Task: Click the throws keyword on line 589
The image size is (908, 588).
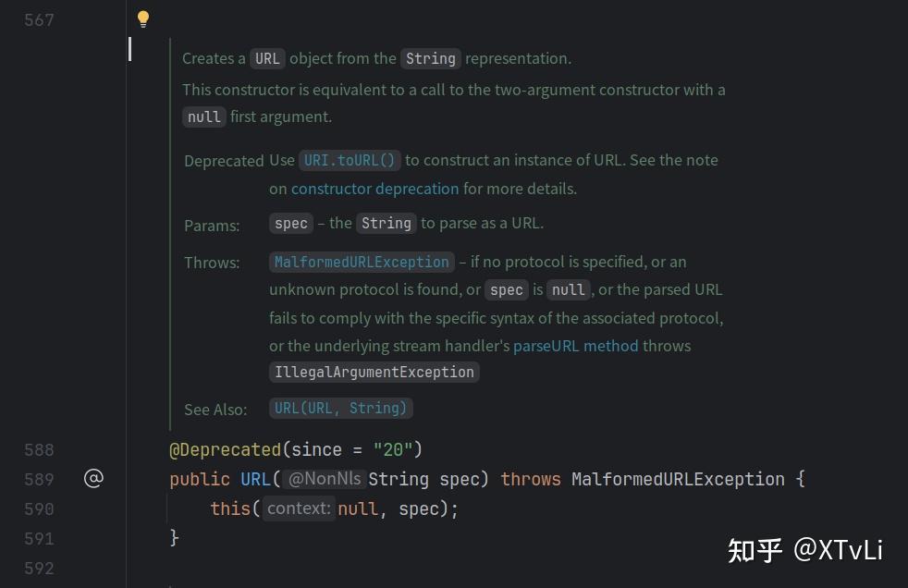Action: point(530,479)
